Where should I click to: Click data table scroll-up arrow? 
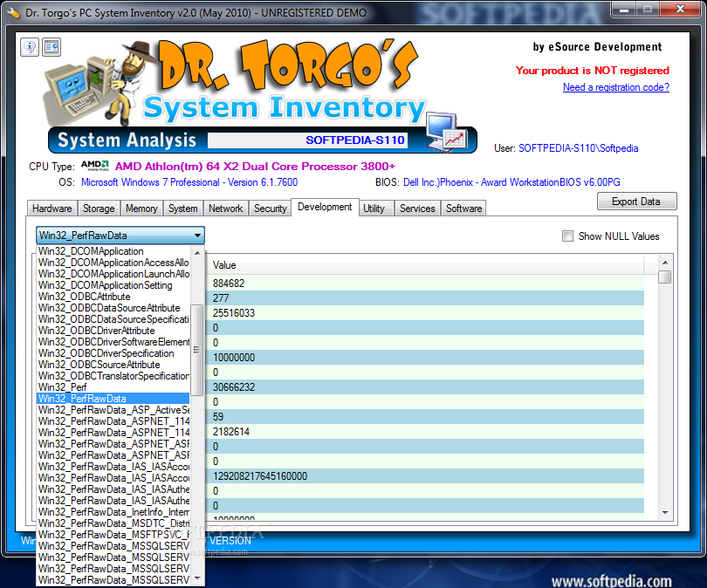(x=665, y=263)
